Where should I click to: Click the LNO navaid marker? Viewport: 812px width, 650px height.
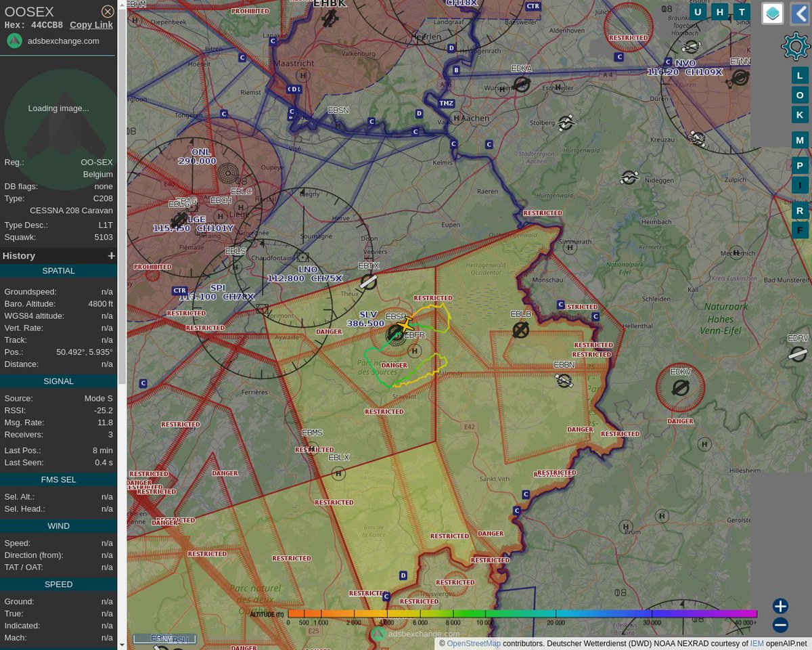coord(302,257)
